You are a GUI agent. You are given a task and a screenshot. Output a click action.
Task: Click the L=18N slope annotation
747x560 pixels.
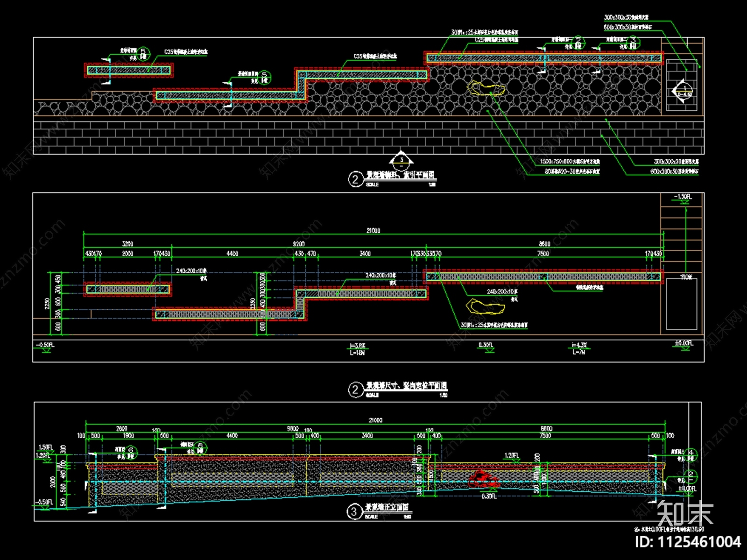pyautogui.click(x=357, y=353)
